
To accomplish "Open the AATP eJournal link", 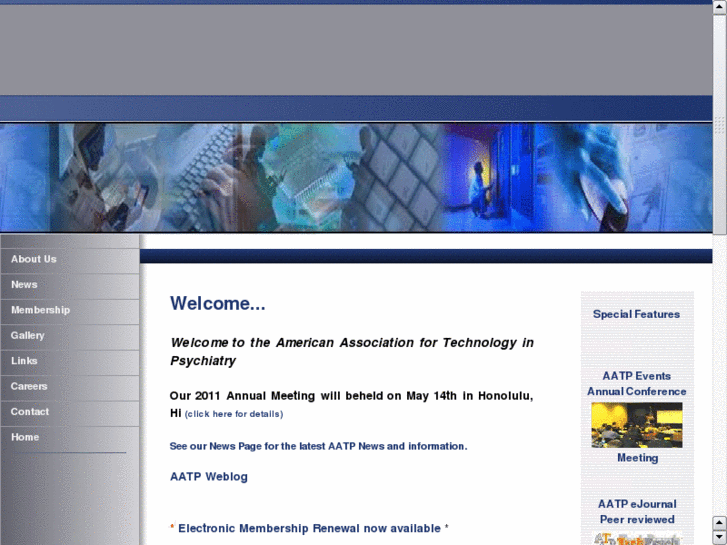I will tap(637, 504).
